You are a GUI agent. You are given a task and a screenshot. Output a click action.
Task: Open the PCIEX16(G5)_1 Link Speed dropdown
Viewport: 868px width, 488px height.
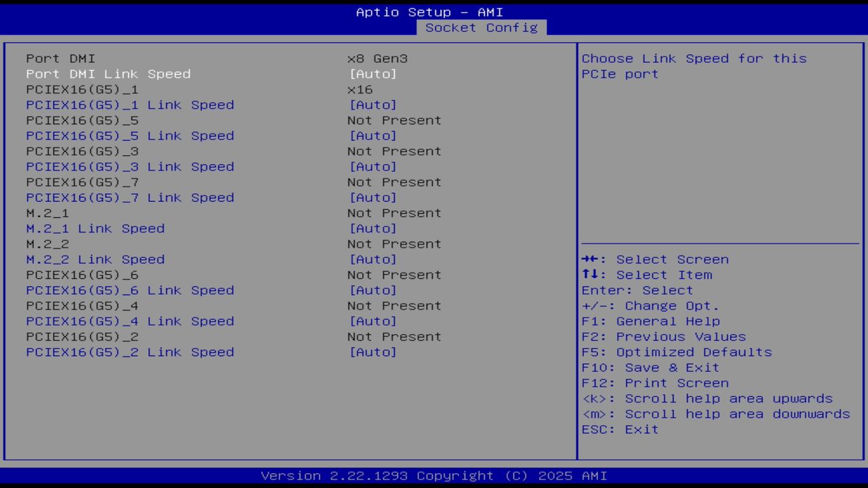coord(130,104)
